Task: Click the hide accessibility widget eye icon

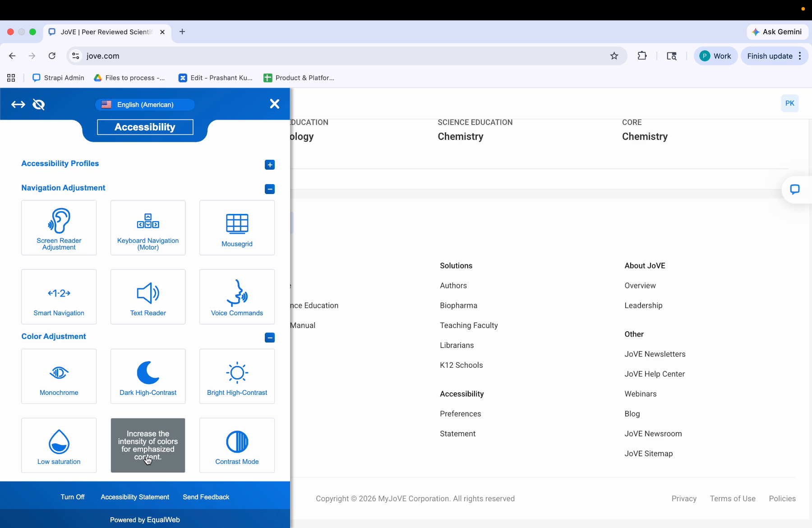Action: click(39, 105)
